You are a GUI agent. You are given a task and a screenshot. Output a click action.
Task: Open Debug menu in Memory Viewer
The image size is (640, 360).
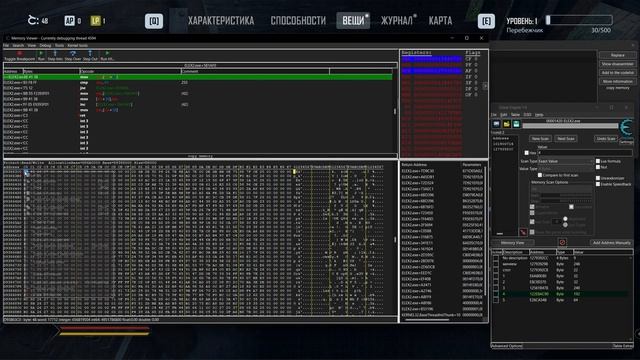tap(45, 45)
